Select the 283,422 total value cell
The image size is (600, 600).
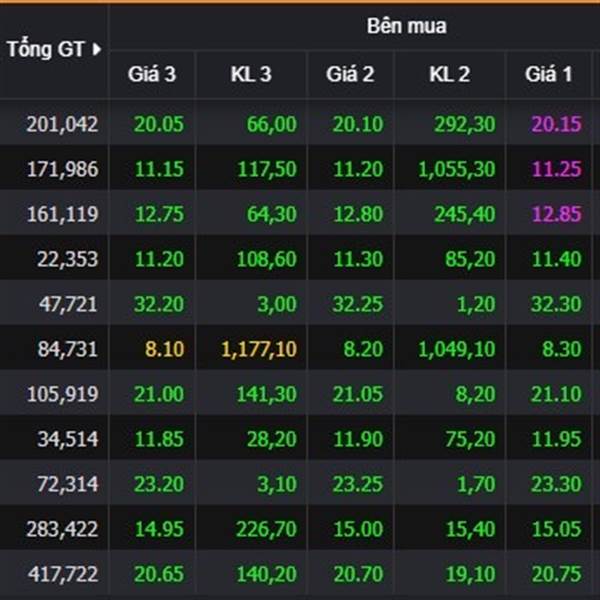tap(62, 529)
